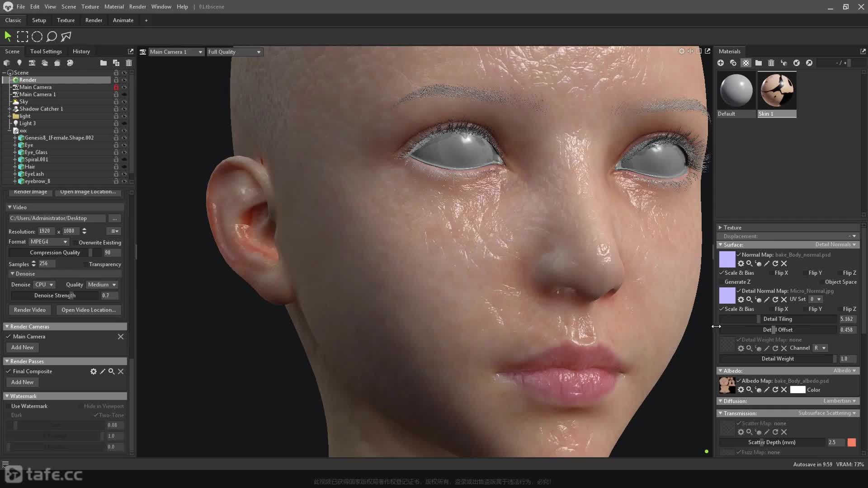
Task: Open Subsurface Scattering transmission dropdown
Action: [x=827, y=413]
